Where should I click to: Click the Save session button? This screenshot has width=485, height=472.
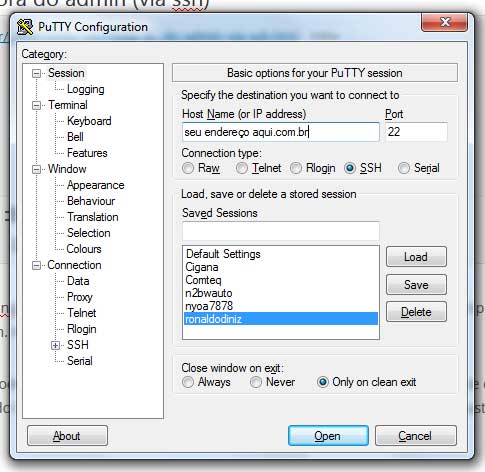coord(416,285)
